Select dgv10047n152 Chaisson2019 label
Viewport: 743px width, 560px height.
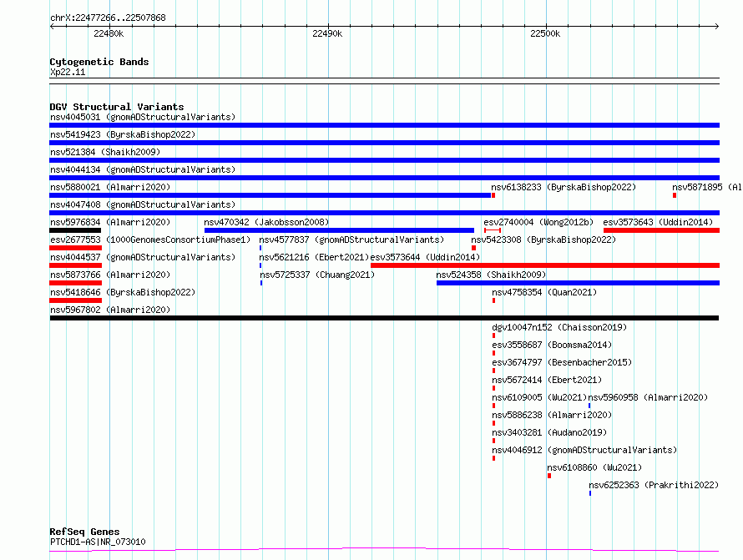click(559, 327)
